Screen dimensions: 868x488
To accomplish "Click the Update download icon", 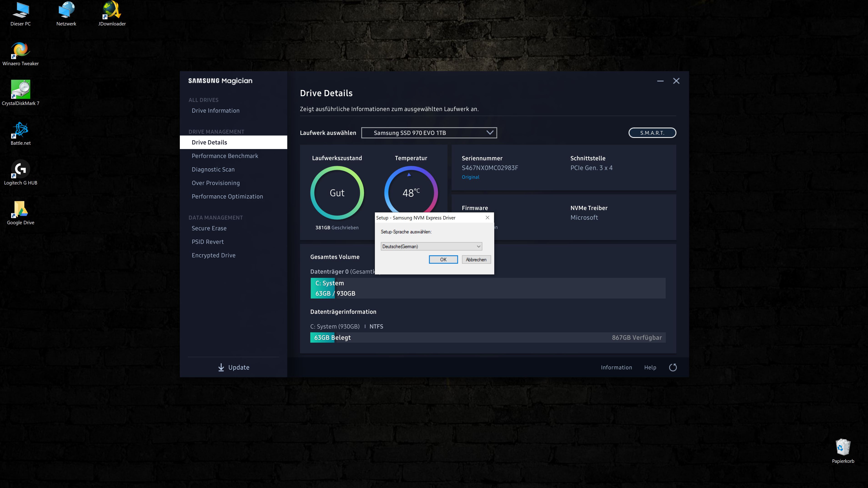I will [x=221, y=367].
